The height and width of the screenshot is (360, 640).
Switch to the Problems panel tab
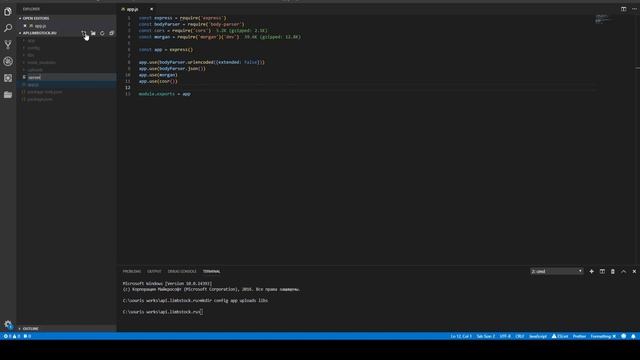(x=131, y=271)
